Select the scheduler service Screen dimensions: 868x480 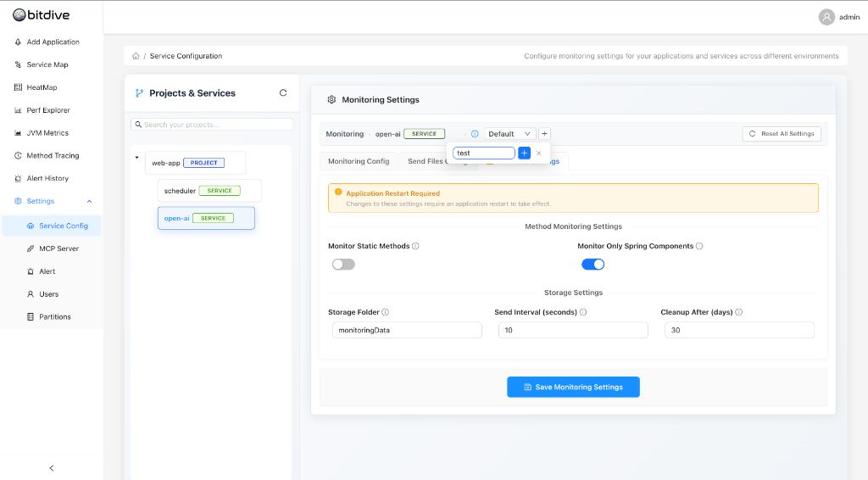[x=209, y=191]
